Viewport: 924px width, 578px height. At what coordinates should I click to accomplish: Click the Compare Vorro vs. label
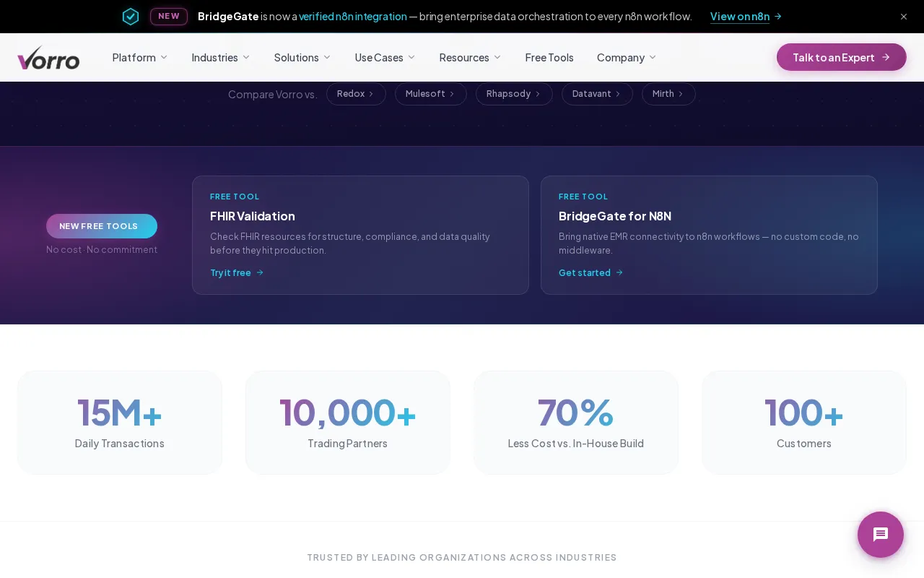(273, 95)
